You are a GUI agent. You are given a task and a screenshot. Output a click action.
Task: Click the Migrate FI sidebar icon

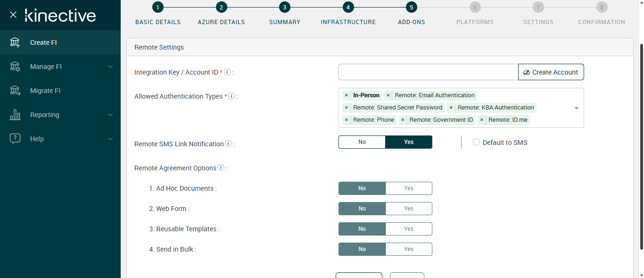tap(15, 91)
